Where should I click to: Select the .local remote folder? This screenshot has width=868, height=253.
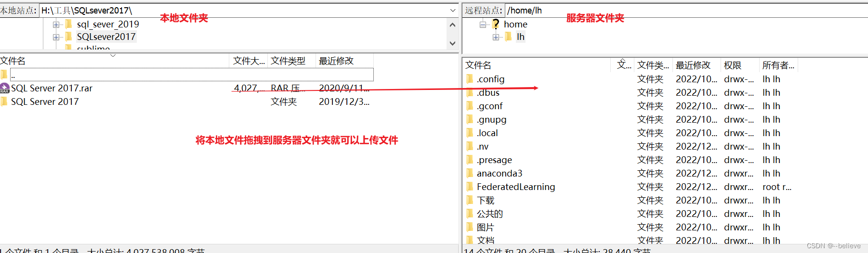pos(487,133)
